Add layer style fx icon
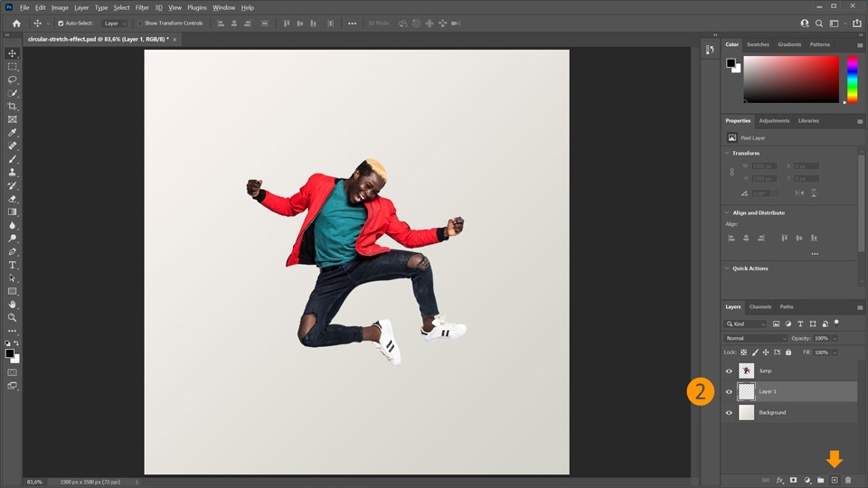868x488 pixels. click(779, 480)
